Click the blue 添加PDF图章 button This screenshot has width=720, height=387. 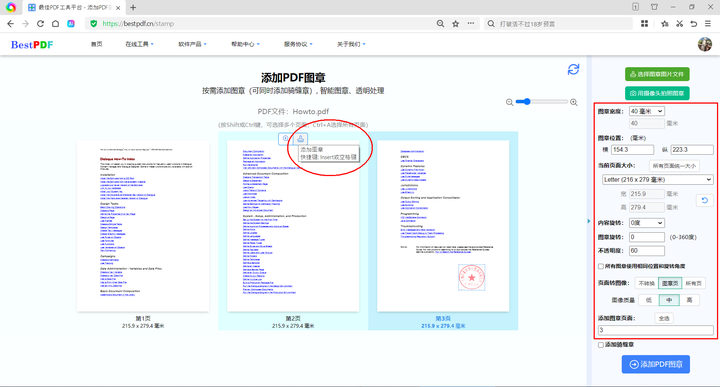[x=656, y=364]
